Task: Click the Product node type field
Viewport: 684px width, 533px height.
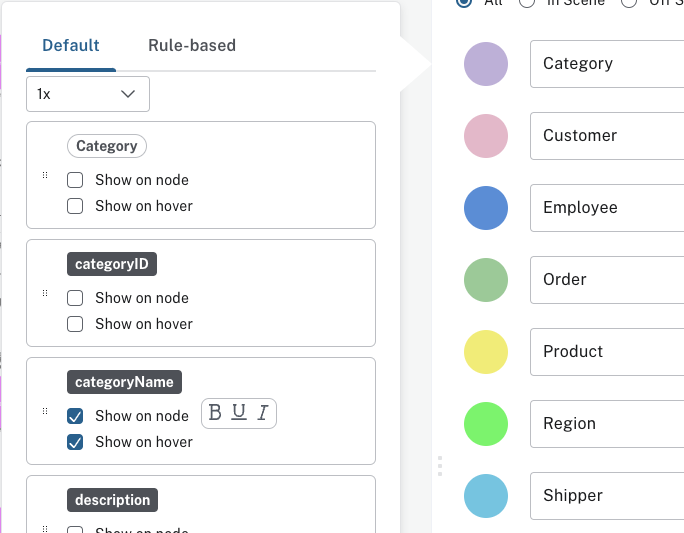Action: point(607,352)
